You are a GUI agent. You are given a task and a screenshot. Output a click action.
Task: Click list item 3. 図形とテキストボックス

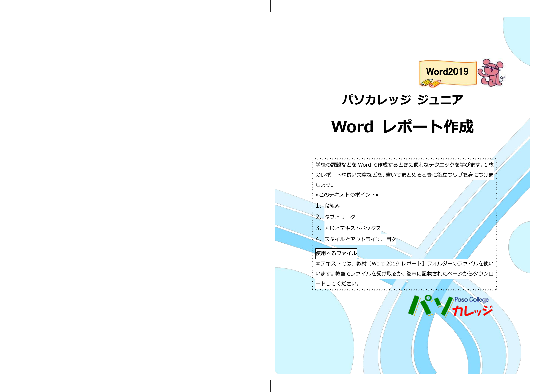pos(348,228)
